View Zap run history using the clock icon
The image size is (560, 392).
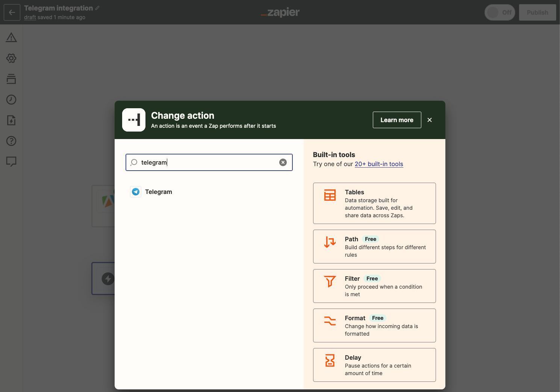11,100
